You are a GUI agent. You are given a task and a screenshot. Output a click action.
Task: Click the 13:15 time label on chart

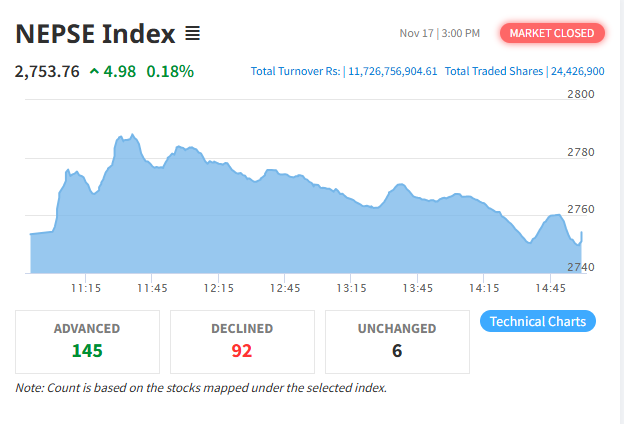click(x=351, y=288)
